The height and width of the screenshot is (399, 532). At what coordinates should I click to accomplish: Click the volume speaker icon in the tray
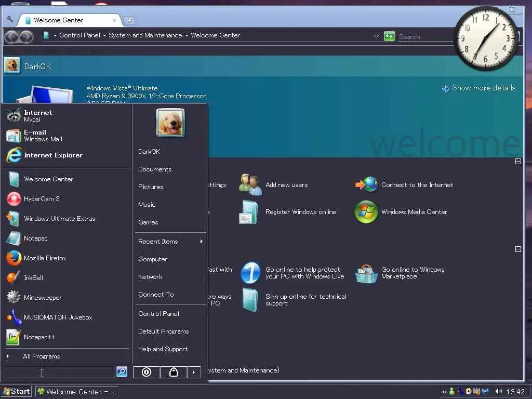(498, 392)
